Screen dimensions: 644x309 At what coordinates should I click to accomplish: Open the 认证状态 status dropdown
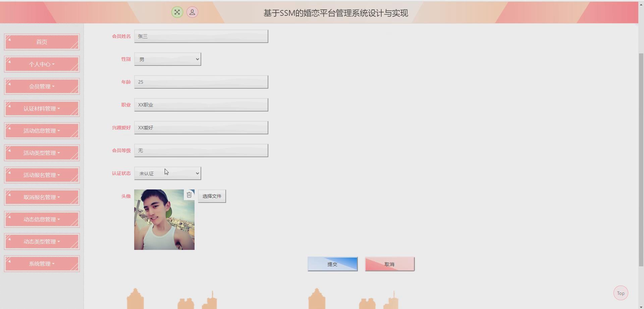[x=168, y=173]
